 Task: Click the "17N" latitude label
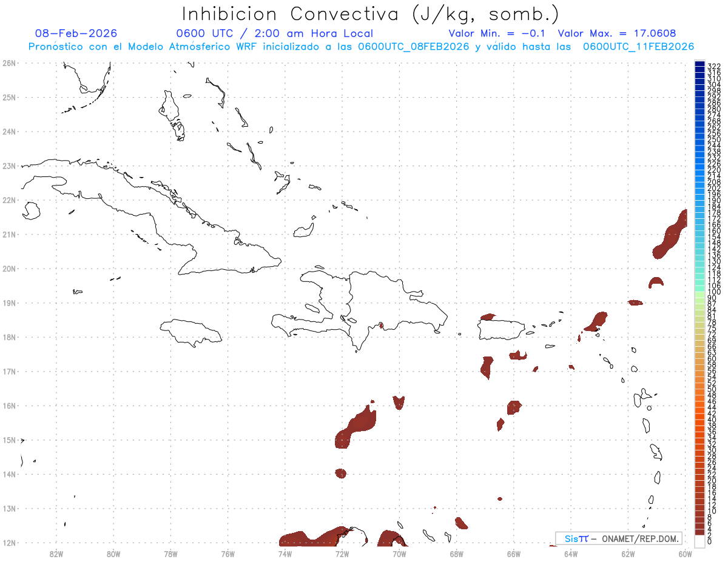(x=8, y=371)
